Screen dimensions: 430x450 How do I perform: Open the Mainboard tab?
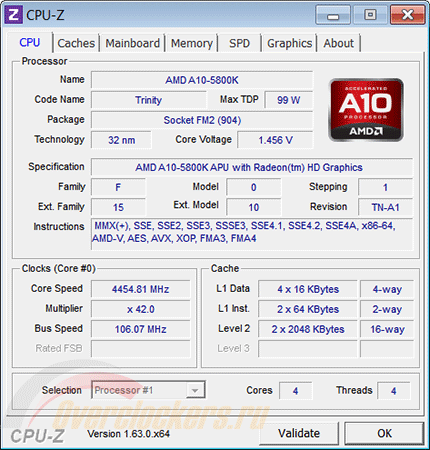[133, 43]
